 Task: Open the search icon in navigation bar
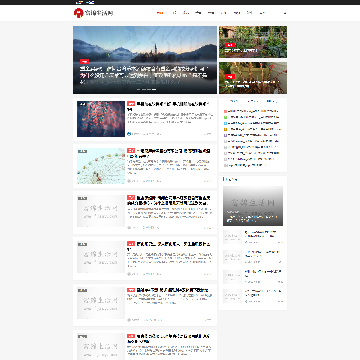click(285, 13)
